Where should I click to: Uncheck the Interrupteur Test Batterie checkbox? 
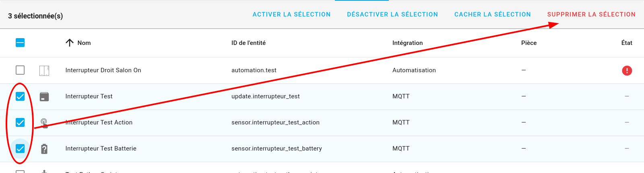pos(20,149)
